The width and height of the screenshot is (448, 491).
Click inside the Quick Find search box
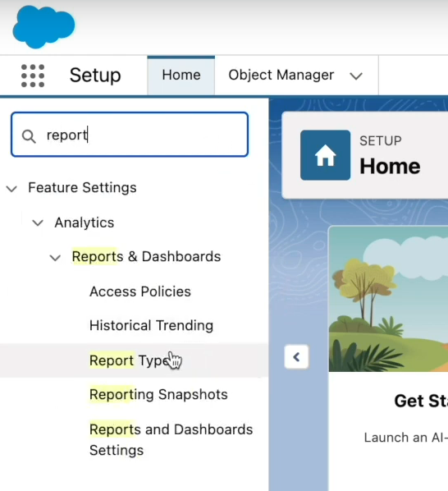click(130, 135)
